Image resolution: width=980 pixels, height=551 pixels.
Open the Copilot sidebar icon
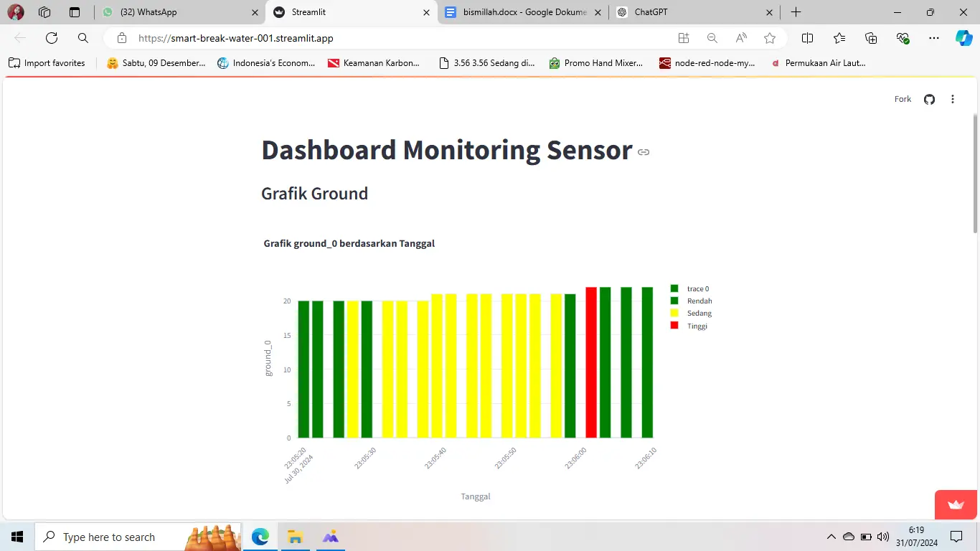(964, 38)
